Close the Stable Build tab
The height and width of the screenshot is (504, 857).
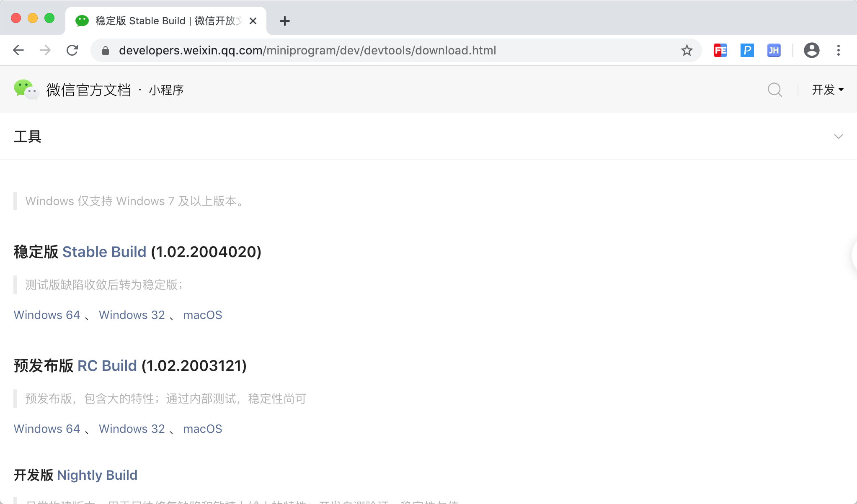coord(253,21)
